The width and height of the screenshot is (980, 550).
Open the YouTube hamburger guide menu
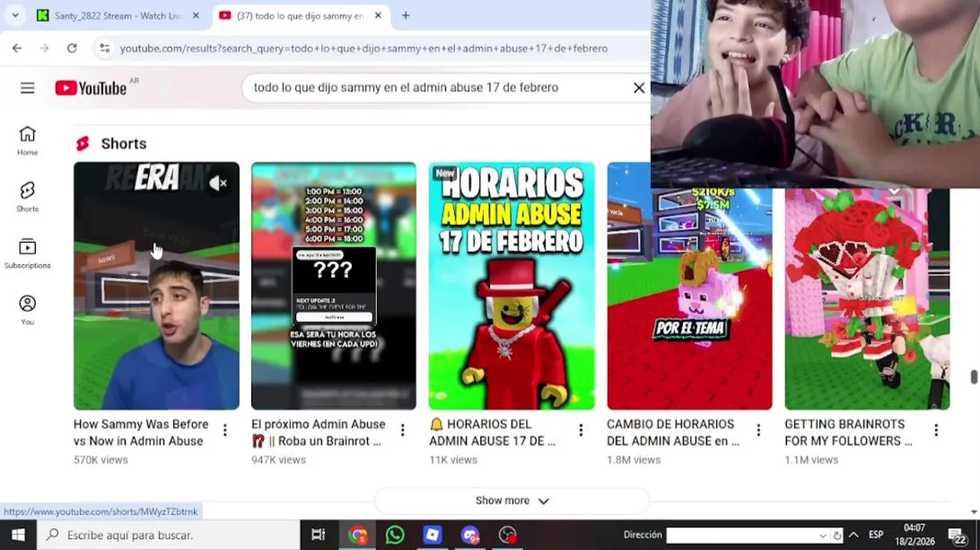(27, 88)
